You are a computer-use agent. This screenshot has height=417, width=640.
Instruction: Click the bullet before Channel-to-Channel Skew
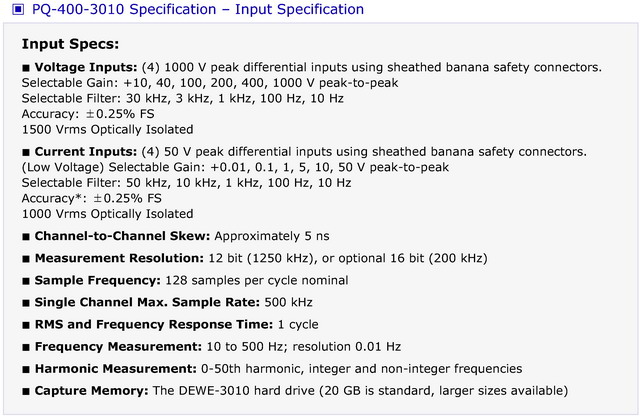tap(26, 237)
